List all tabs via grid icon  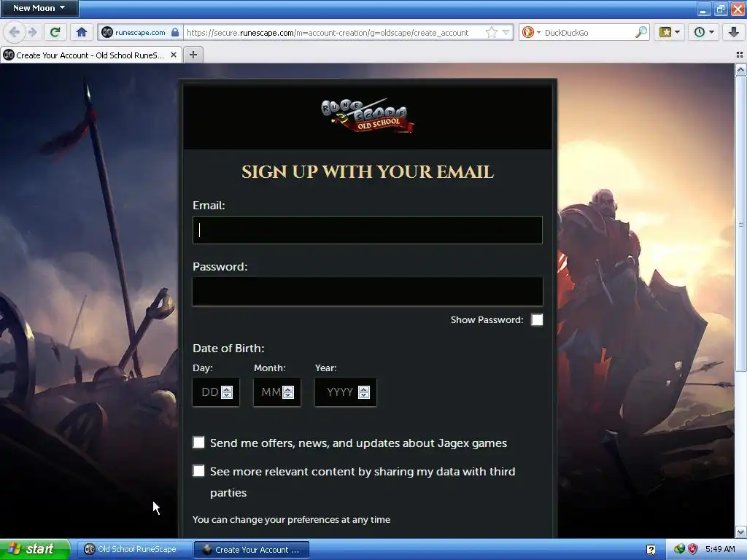740,55
